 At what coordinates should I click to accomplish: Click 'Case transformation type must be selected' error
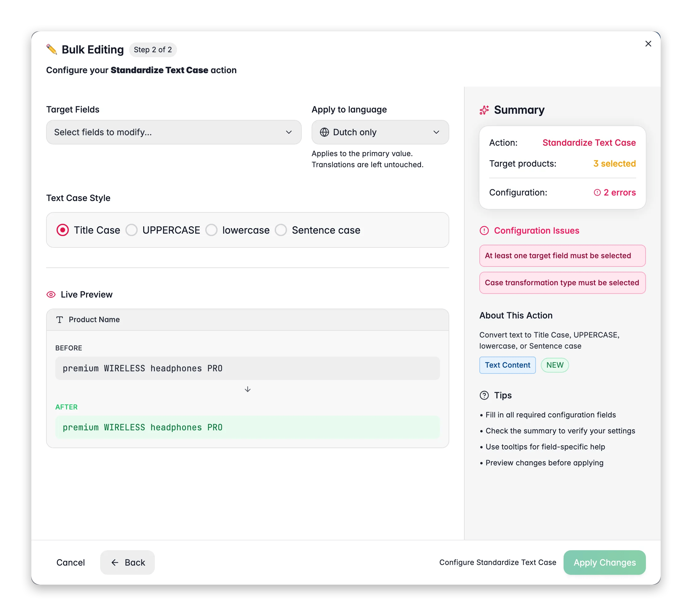[x=562, y=283]
